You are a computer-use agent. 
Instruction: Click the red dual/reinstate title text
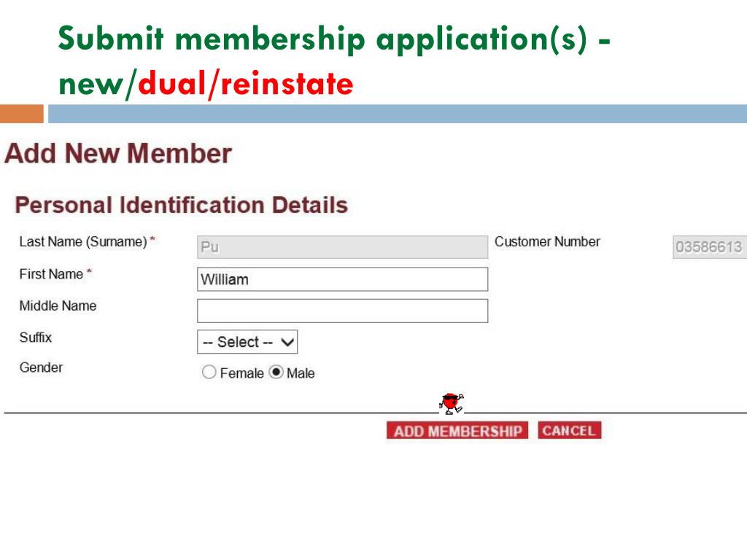click(x=246, y=84)
